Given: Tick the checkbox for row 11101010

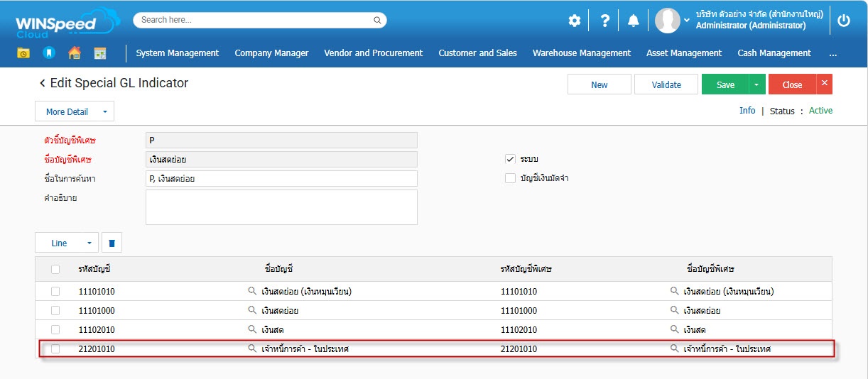Looking at the screenshot, I should pyautogui.click(x=55, y=292).
